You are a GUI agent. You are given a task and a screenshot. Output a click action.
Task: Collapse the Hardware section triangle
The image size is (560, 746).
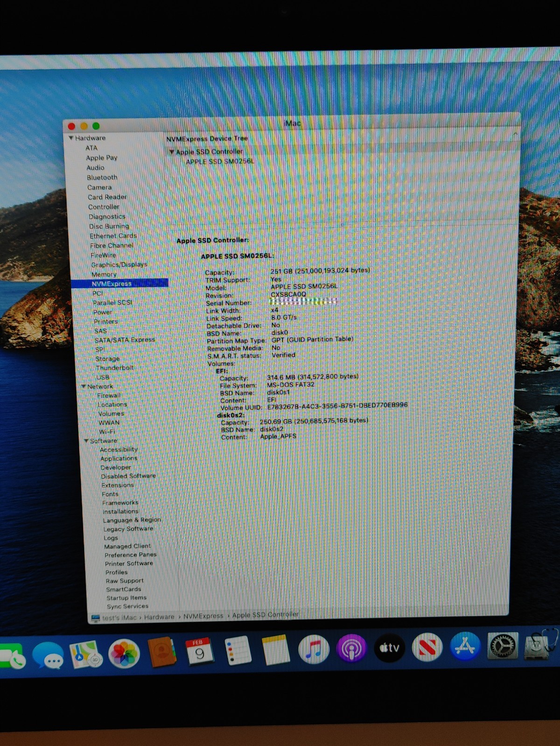click(71, 138)
